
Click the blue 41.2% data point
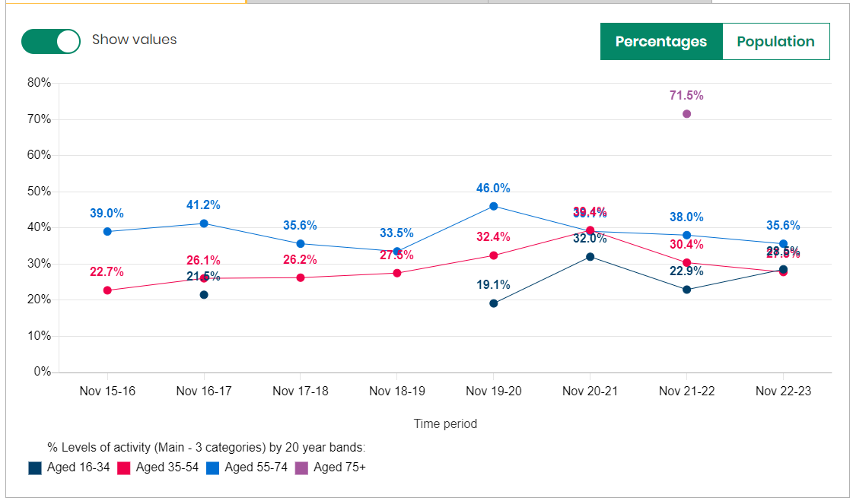204,223
